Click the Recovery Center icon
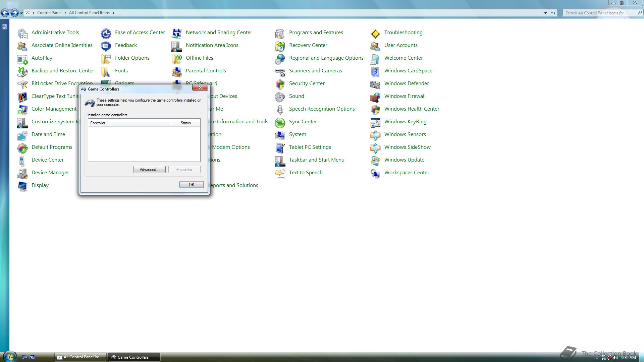The height and width of the screenshot is (362, 644). click(x=280, y=46)
